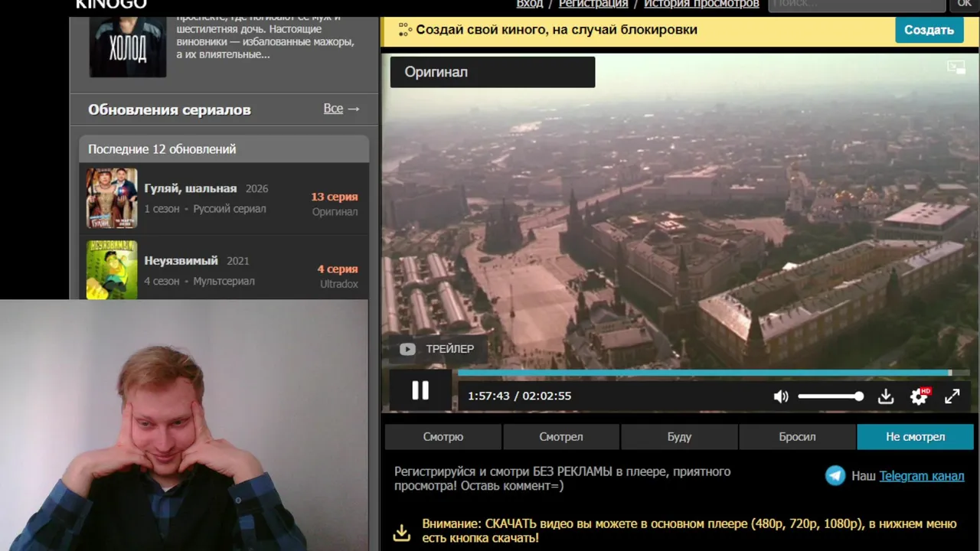This screenshot has height=551, width=980.
Task: Click the OK search button
Action: (964, 5)
